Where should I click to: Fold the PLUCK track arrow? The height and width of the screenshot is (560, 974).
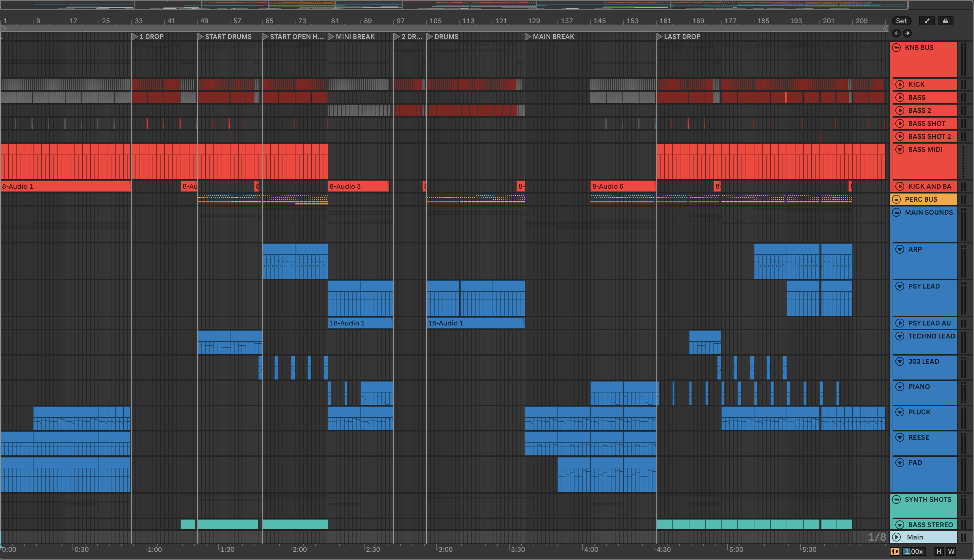pyautogui.click(x=899, y=412)
